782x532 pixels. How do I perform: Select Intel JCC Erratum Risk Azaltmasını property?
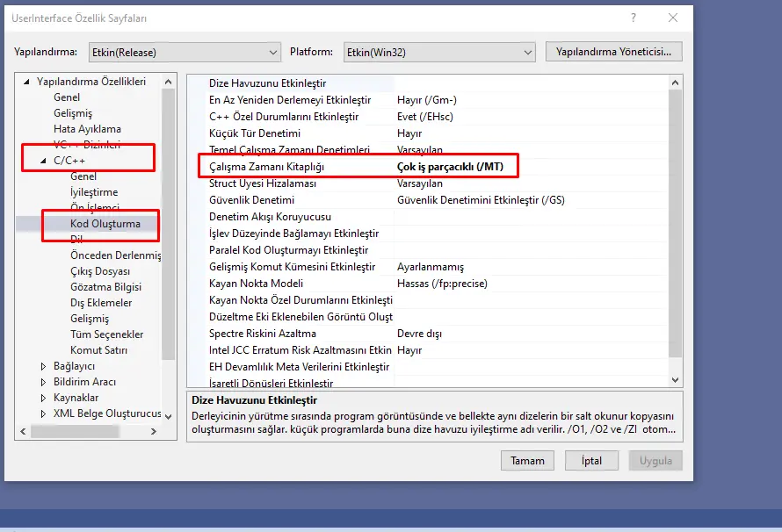300,350
